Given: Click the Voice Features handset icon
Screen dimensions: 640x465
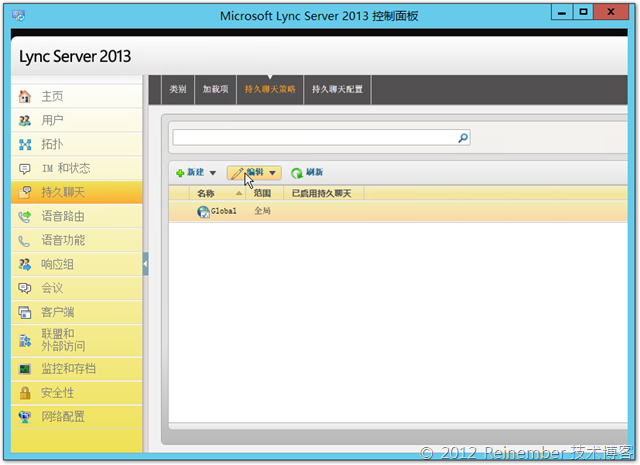Looking at the screenshot, I should (24, 241).
